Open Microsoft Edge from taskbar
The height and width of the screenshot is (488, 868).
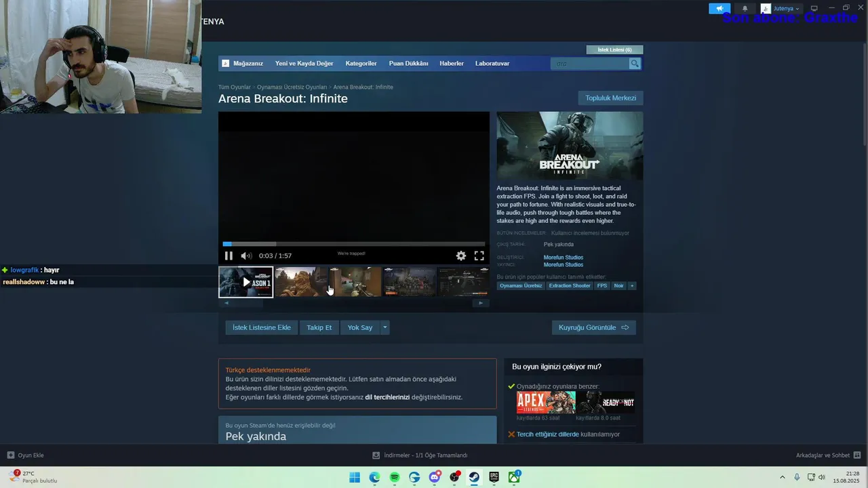(x=374, y=477)
